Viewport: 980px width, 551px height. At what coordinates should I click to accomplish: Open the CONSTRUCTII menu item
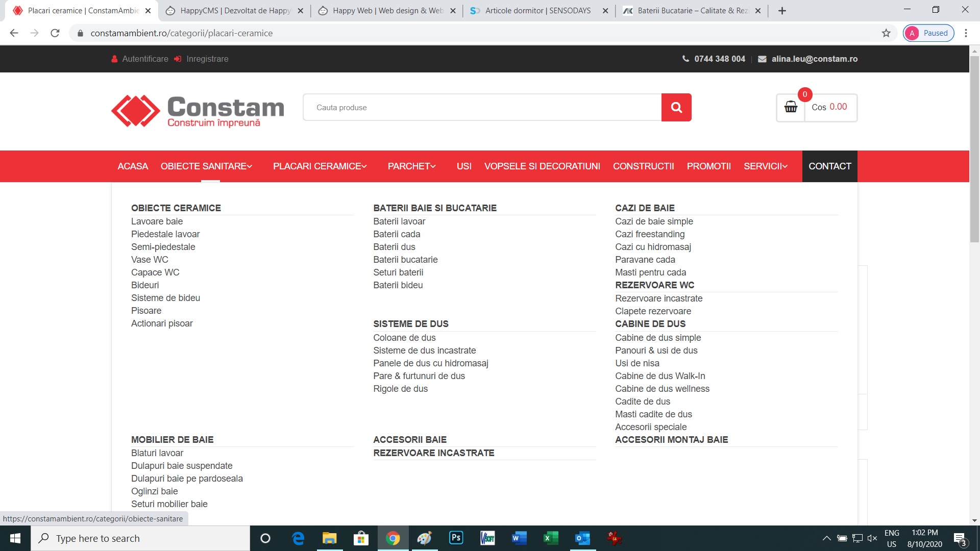click(x=643, y=166)
